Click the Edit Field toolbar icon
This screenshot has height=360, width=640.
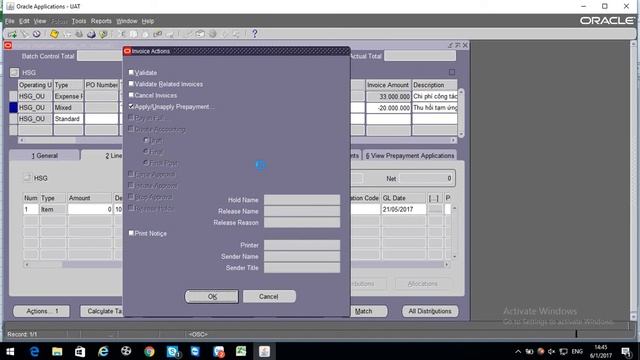tap(188, 34)
